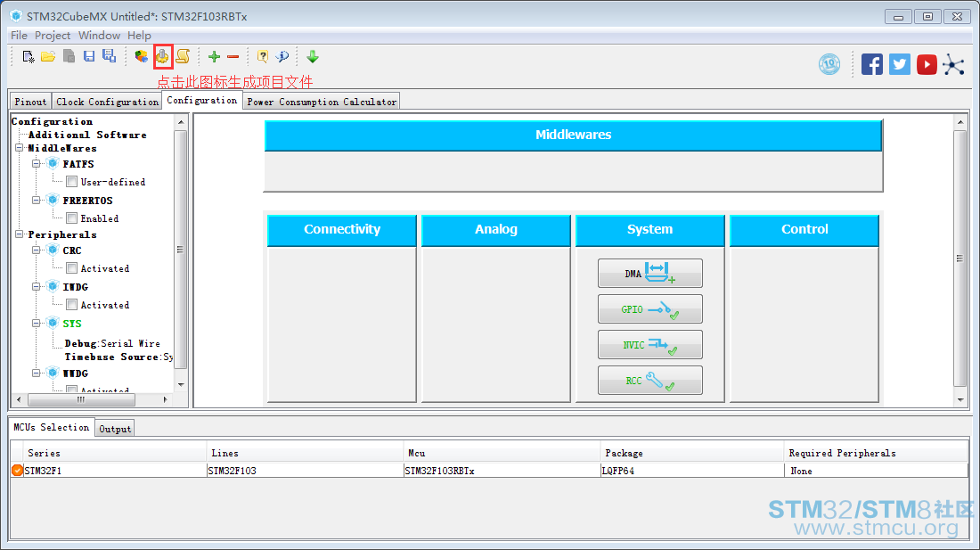This screenshot has width=980, height=550.
Task: Click the STM32F1 Series row indicator icon
Action: click(x=17, y=471)
